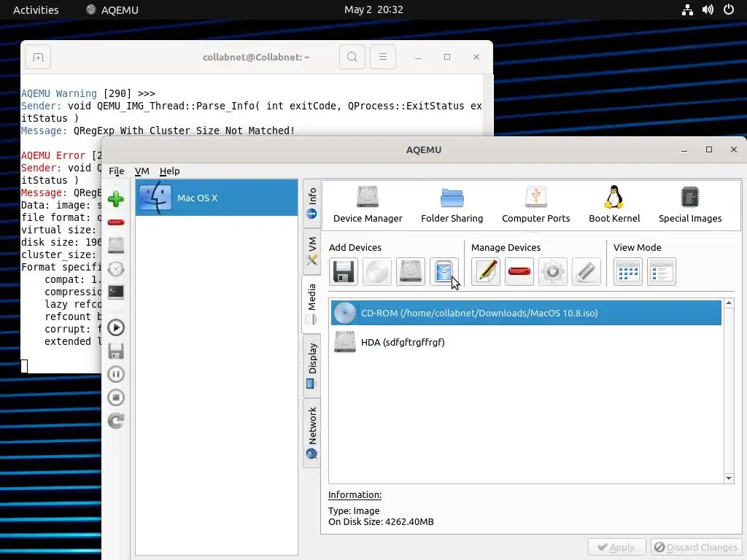Click the grayed quick format pencil icon
The image size is (747, 560).
[586, 272]
